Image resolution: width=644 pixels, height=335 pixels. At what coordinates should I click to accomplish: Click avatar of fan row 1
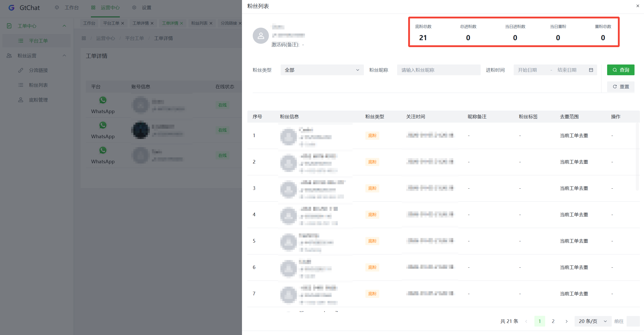point(288,137)
